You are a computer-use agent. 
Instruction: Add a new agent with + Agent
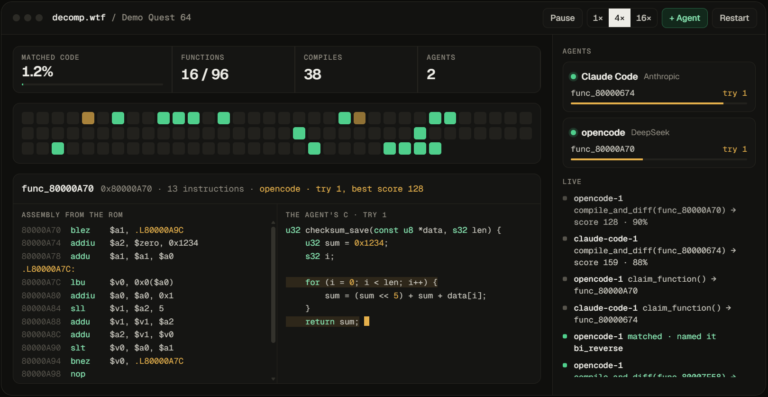click(684, 18)
